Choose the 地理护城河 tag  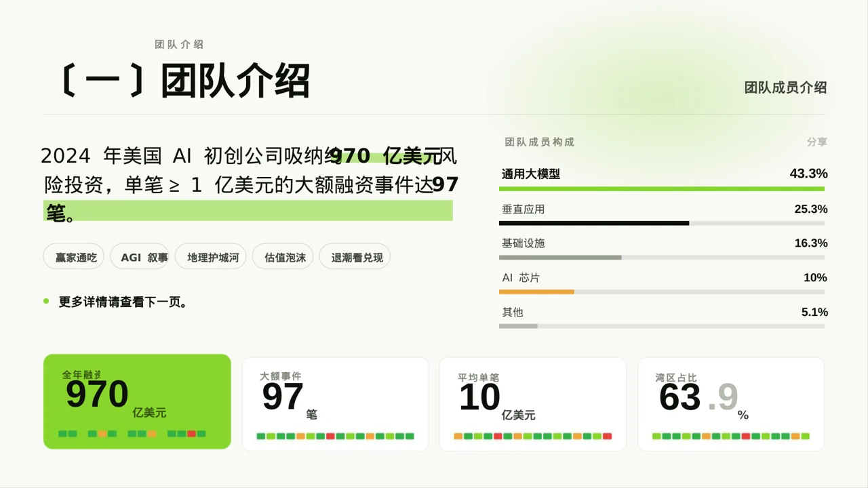coord(210,258)
